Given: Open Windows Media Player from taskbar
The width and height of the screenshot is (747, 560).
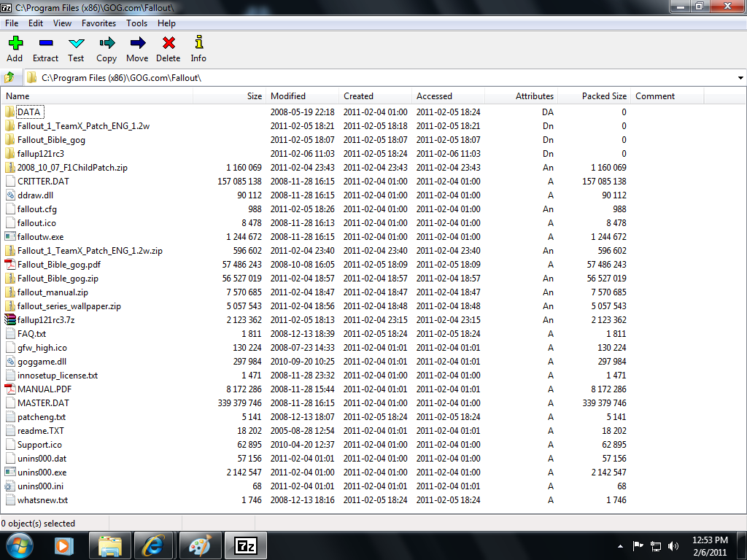Looking at the screenshot, I should (64, 545).
